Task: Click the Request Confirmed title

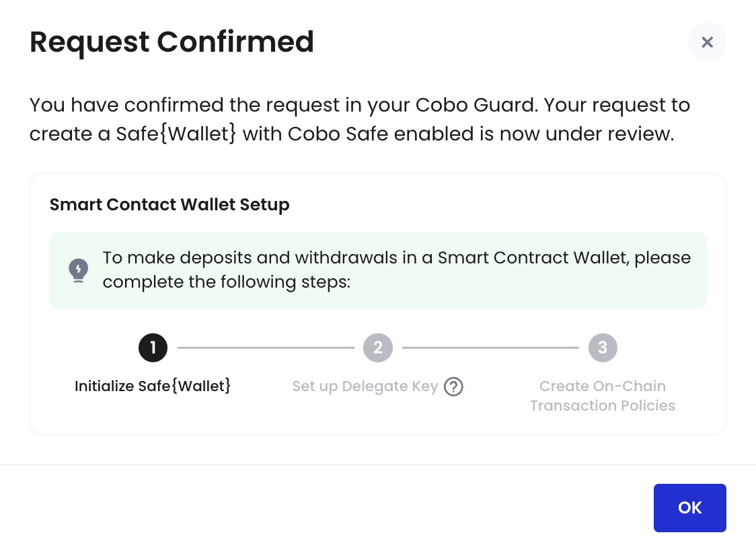Action: point(172,42)
